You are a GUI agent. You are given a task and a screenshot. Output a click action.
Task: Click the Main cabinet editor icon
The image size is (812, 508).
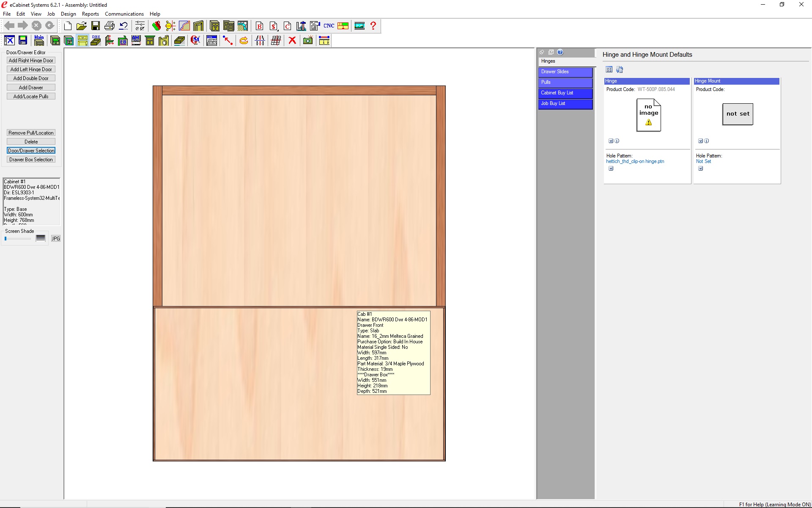pyautogui.click(x=39, y=41)
